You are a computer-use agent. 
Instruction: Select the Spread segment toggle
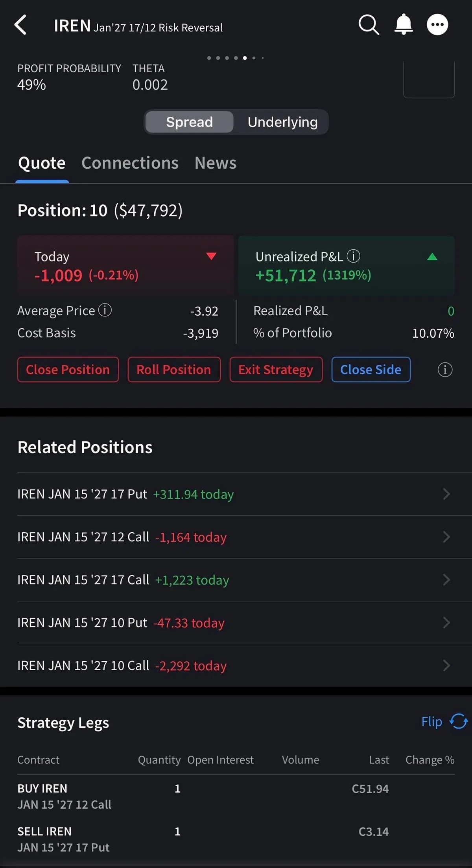pyautogui.click(x=189, y=122)
